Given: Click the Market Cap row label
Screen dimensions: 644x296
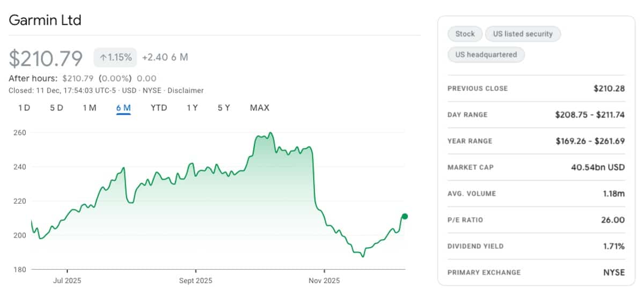Looking at the screenshot, I should [x=470, y=167].
